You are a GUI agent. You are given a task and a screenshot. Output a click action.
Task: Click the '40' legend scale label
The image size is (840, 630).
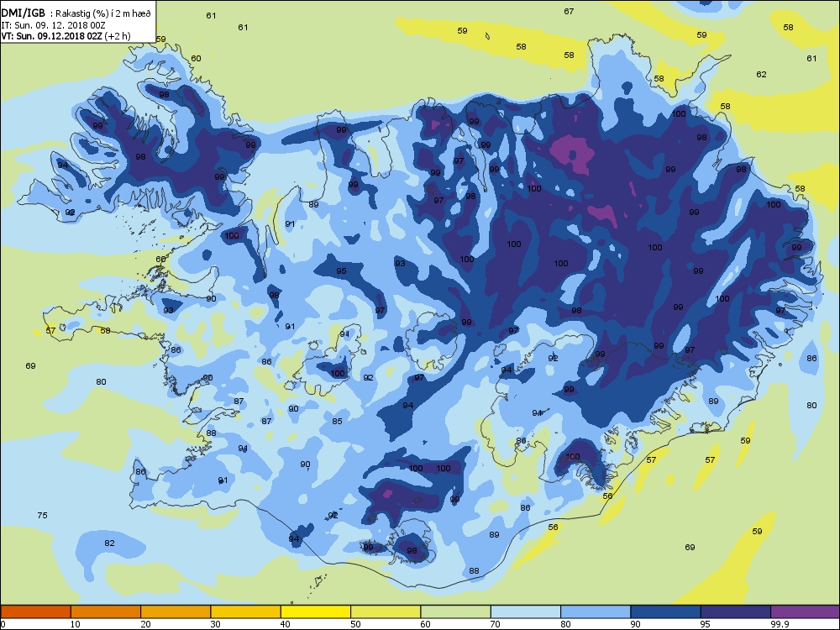(x=286, y=624)
